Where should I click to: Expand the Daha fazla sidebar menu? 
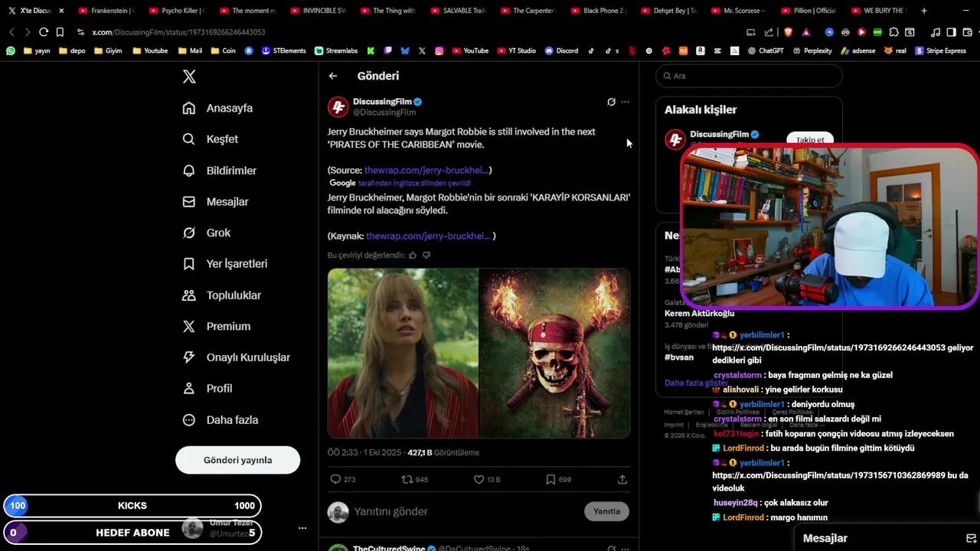point(231,420)
